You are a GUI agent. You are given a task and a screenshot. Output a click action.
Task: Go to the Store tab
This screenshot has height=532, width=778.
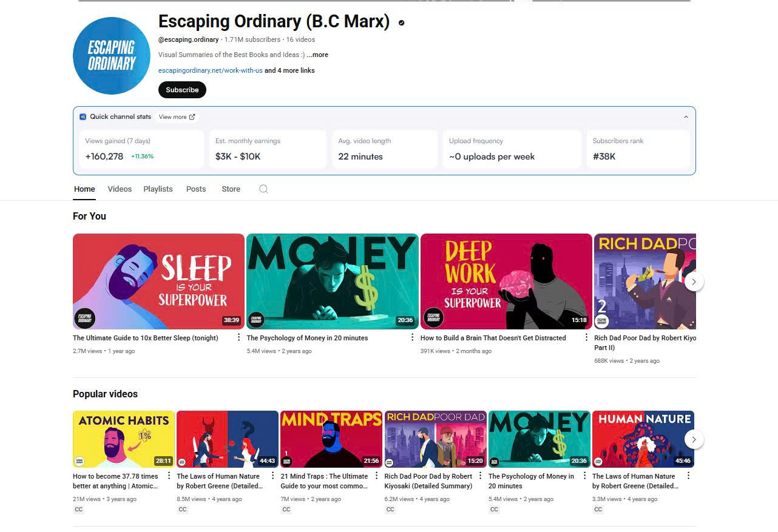231,189
